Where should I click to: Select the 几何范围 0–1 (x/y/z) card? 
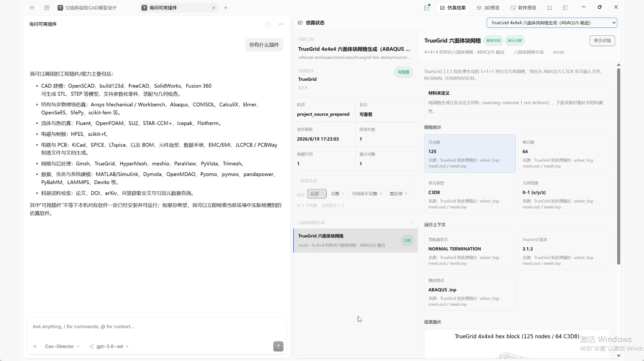click(x=564, y=194)
